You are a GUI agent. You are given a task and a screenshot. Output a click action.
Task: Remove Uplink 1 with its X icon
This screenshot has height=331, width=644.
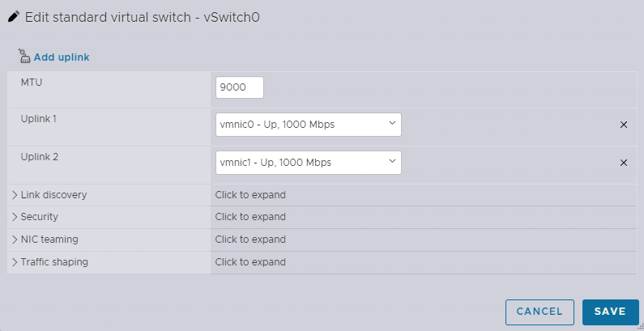pos(624,125)
